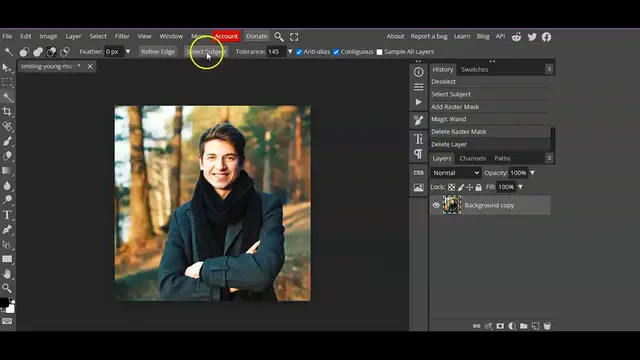This screenshot has width=640, height=360.
Task: Select the Dodge tool
Action: click(x=7, y=200)
